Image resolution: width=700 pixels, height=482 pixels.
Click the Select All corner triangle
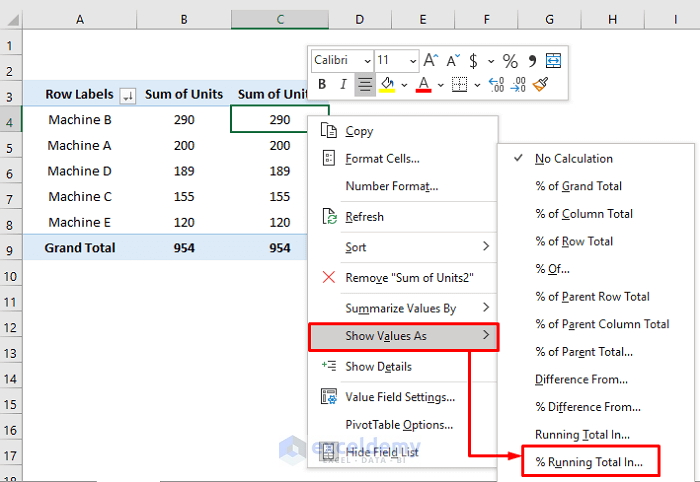11,20
